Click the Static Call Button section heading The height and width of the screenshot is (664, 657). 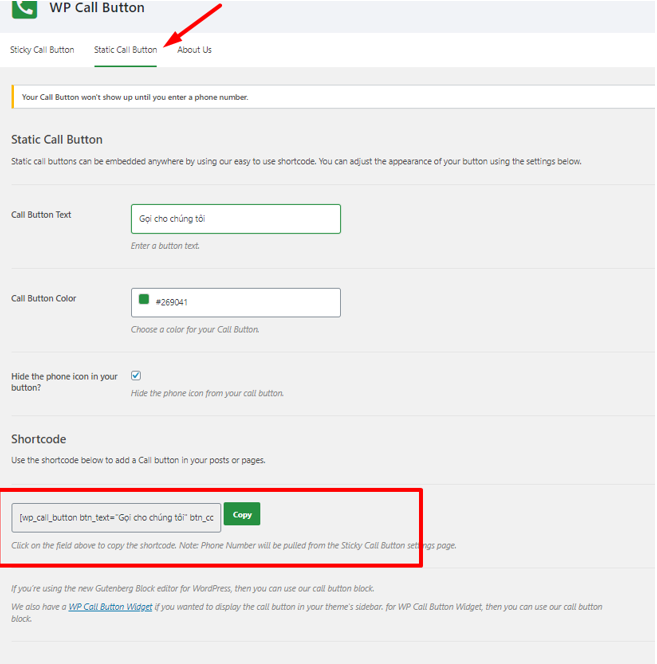57,140
